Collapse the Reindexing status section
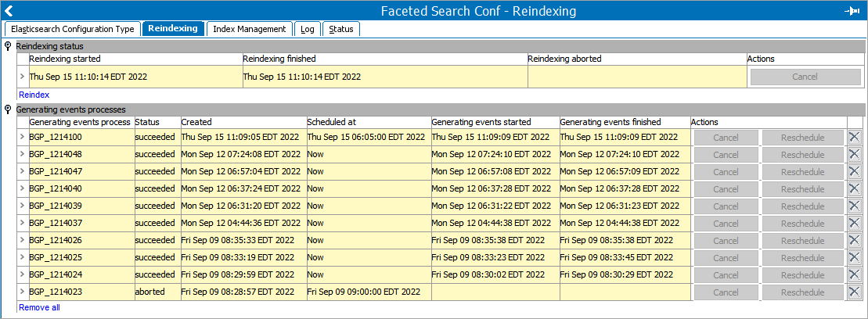Image resolution: width=868 pixels, height=319 pixels. coord(8,46)
